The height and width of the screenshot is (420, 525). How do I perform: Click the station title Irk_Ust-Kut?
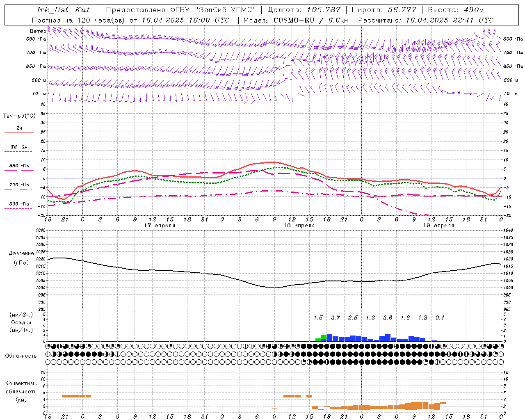[x=63, y=10]
